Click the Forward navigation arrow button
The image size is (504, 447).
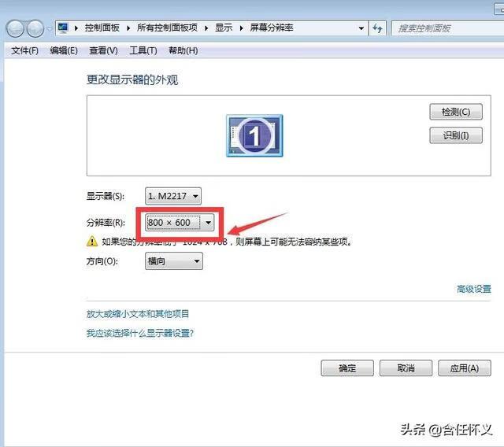coord(35,28)
